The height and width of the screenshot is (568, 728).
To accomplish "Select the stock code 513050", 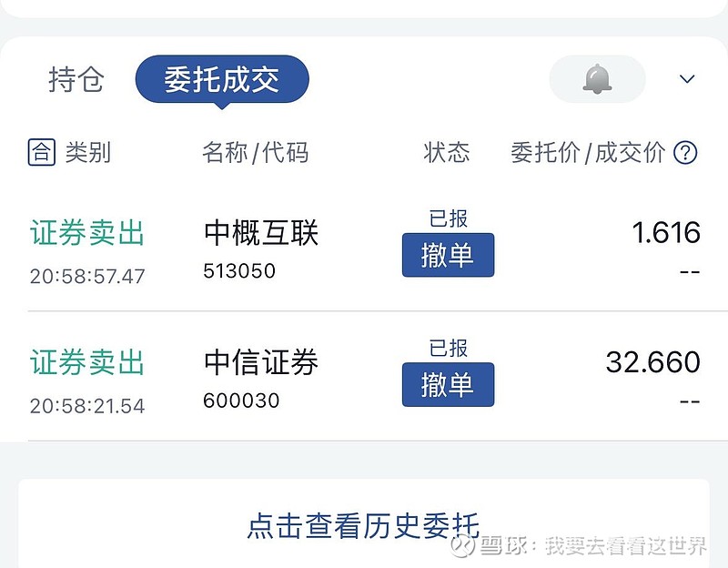I will (x=239, y=271).
